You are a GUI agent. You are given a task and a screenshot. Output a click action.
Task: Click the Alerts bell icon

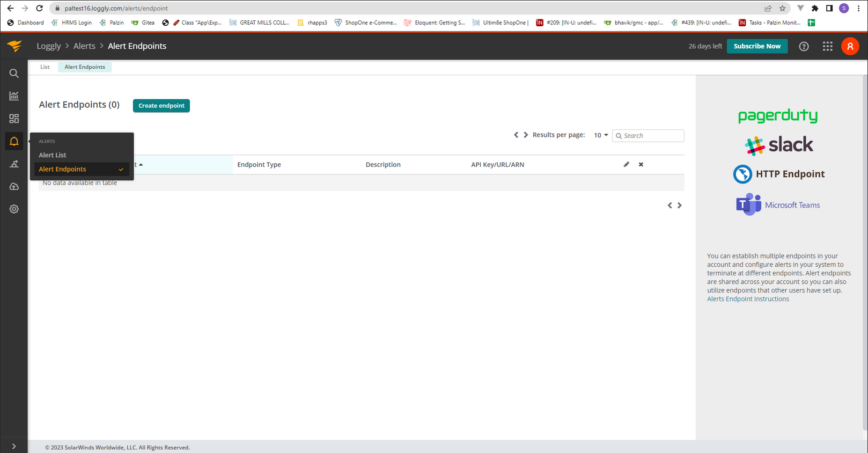click(x=14, y=141)
